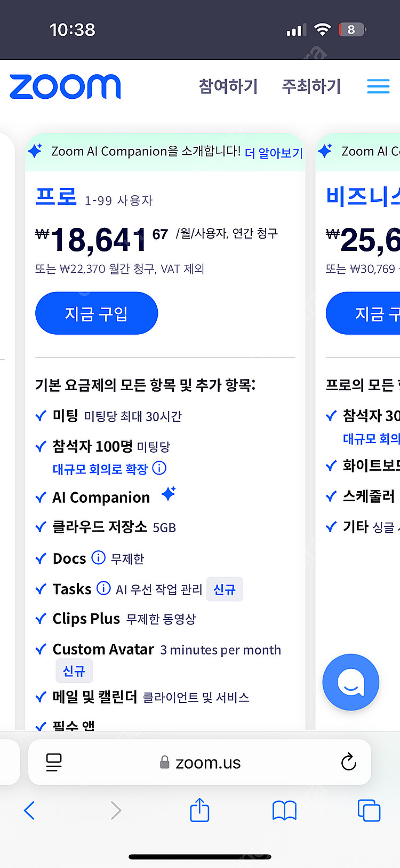Image resolution: width=400 pixels, height=868 pixels.
Task: Select 주최하기 in the top navigation
Action: 311,86
